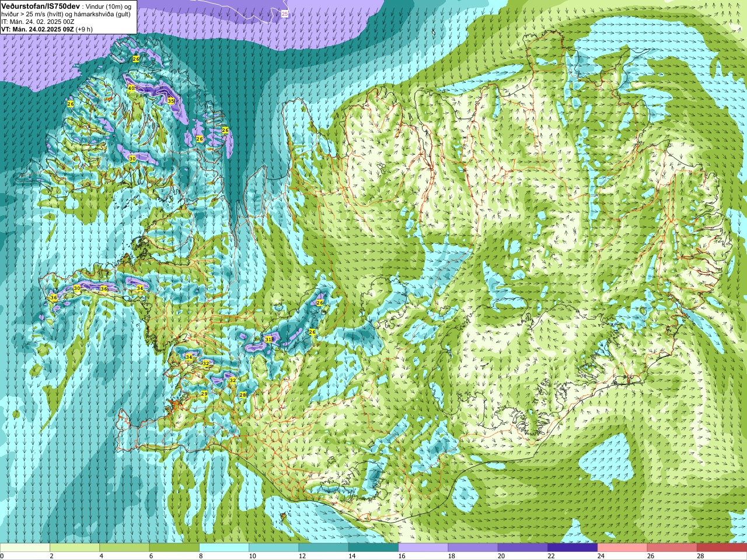The height and width of the screenshot is (560, 747).
Task: Select the 6–8 m/s olive green legend swatch
Action: coord(174,548)
